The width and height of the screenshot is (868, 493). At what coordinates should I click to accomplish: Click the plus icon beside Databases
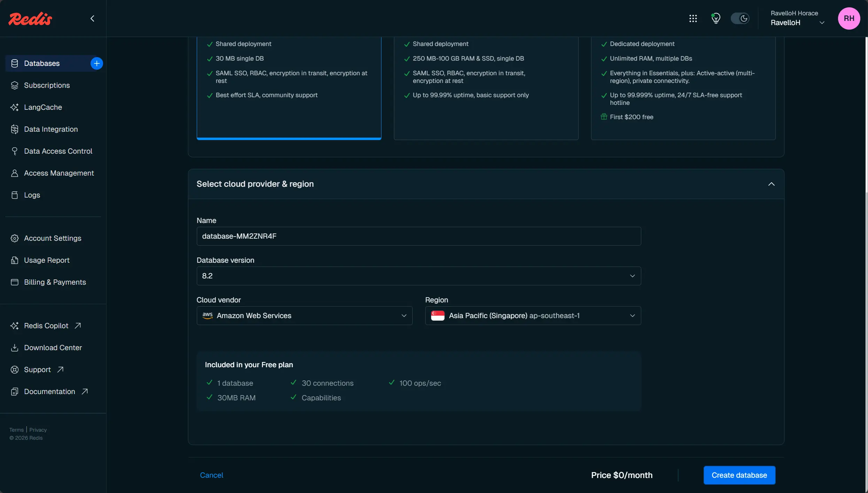pos(96,63)
